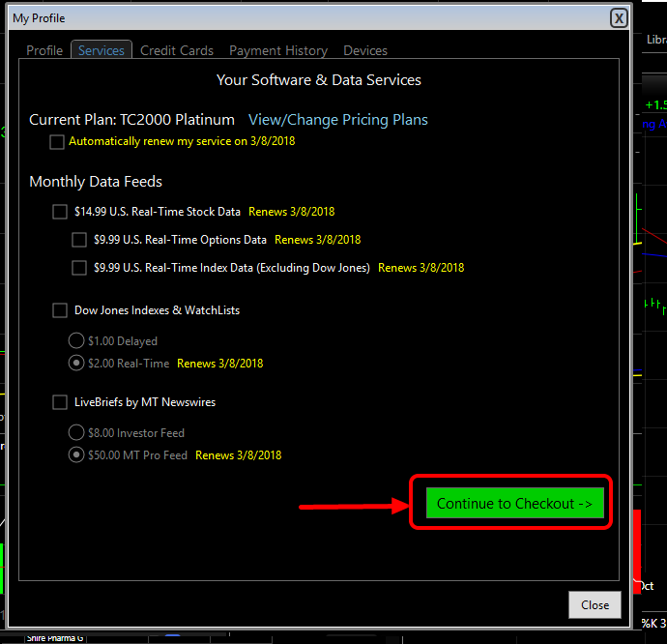Toggle Dow Jones Indexes & WatchLists checkbox
The image size is (667, 644).
pyautogui.click(x=60, y=310)
